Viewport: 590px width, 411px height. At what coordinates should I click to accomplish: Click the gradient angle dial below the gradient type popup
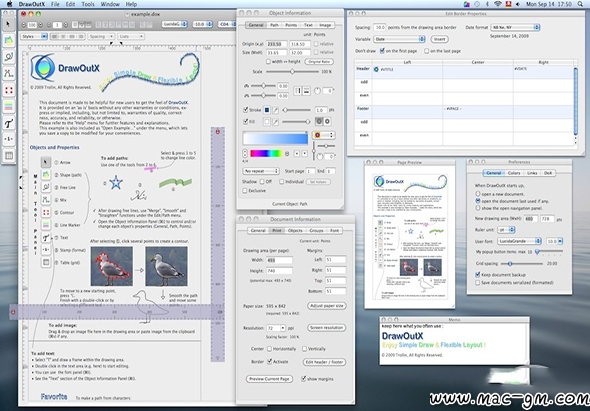pos(320,156)
